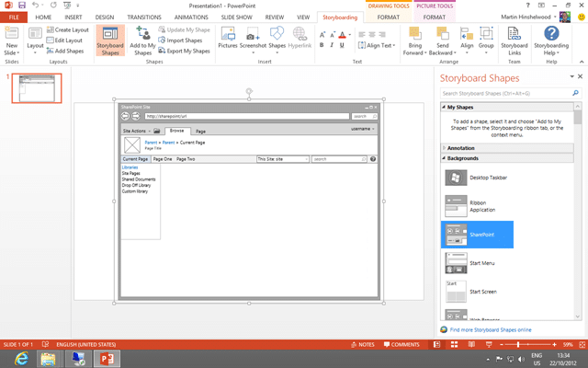Switch to the INSERT tab
This screenshot has height=368, width=588.
(73, 17)
